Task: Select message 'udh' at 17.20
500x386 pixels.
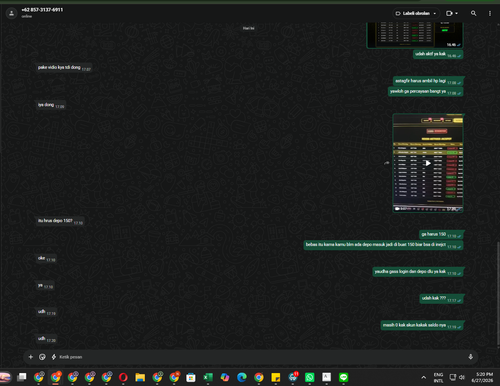Action: (x=46, y=339)
